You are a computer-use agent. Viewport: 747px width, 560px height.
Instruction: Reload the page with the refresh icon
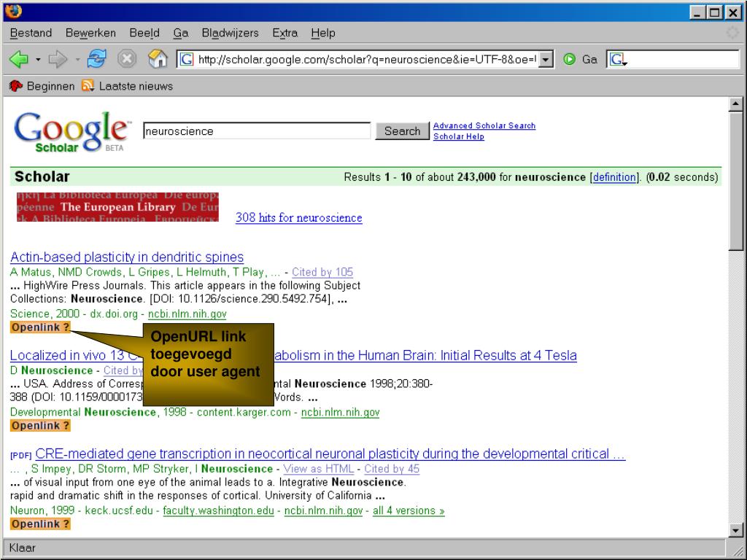[97, 59]
